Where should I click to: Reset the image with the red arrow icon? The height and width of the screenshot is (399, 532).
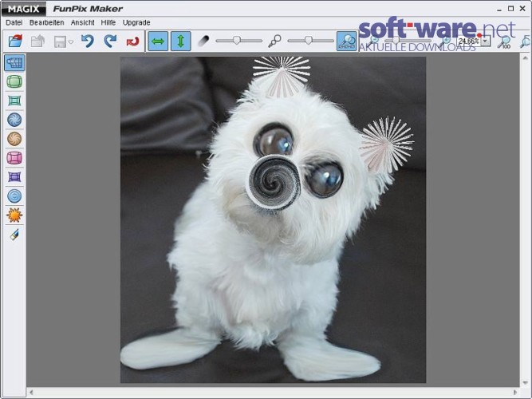[132, 41]
